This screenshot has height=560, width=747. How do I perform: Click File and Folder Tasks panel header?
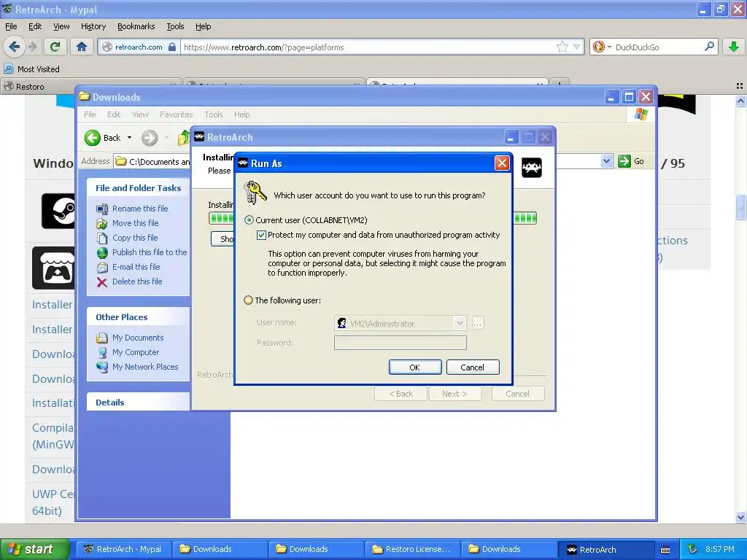[x=138, y=187]
